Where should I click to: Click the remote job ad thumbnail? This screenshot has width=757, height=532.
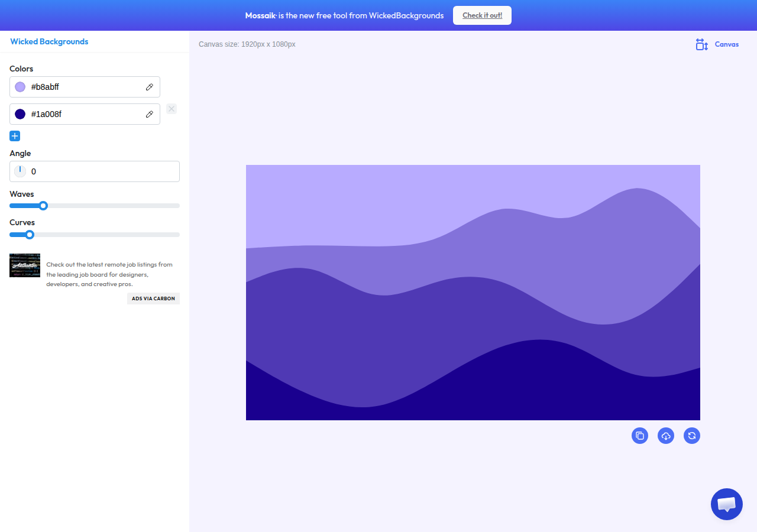point(25,265)
